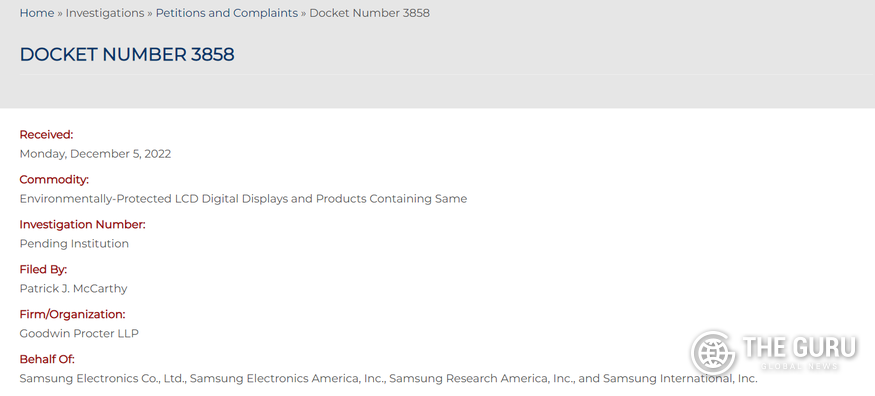This screenshot has height=396, width=875.
Task: Select the Commodity field label
Action: 54,180
